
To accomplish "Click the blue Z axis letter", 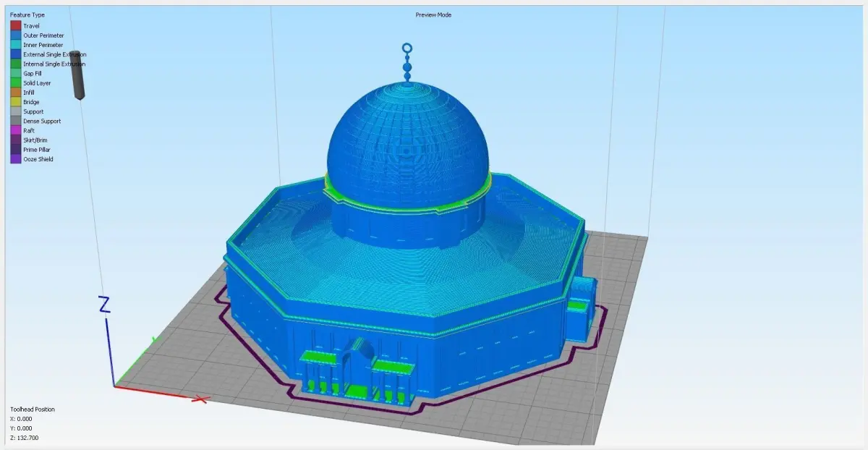I will pos(104,305).
